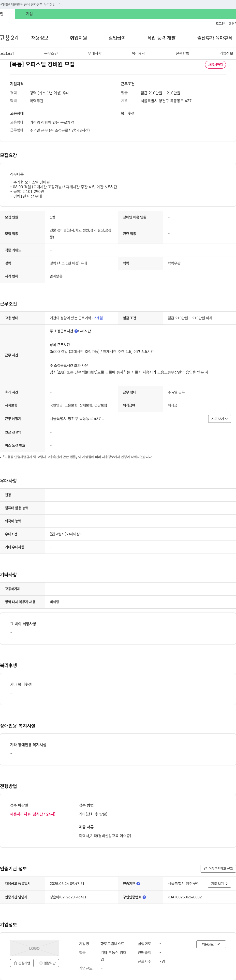Open 채용정보 이력 for the company
The width and height of the screenshot is (236, 980).
click(211, 944)
